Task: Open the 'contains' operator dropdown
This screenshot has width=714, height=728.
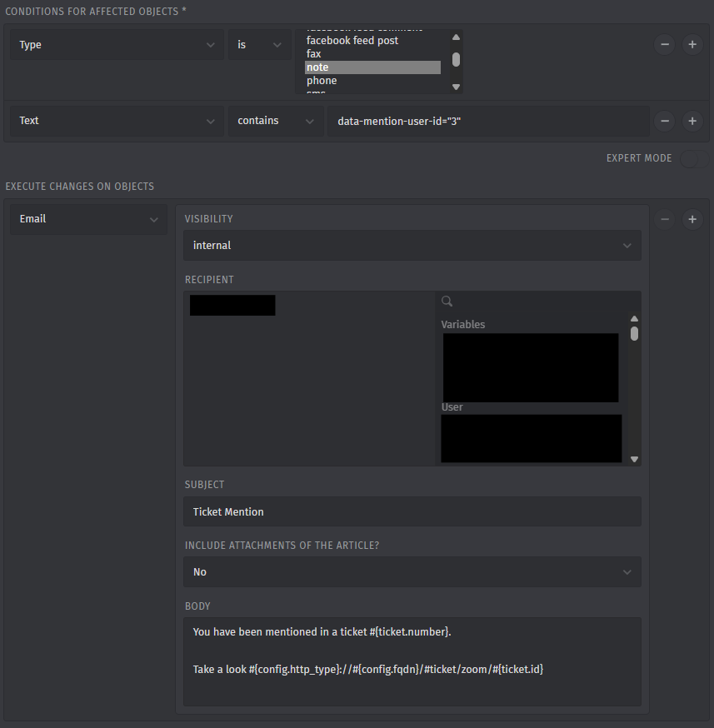Action: [276, 121]
